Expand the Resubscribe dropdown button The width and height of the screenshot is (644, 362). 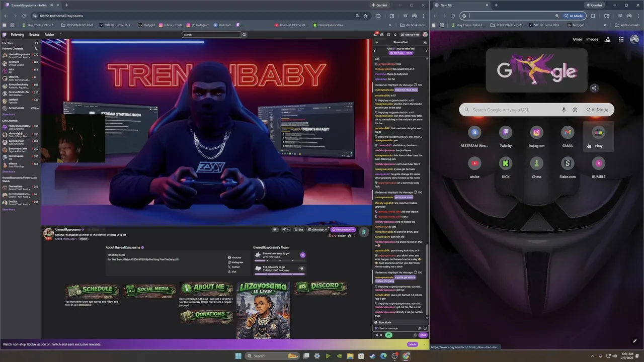[353, 230]
